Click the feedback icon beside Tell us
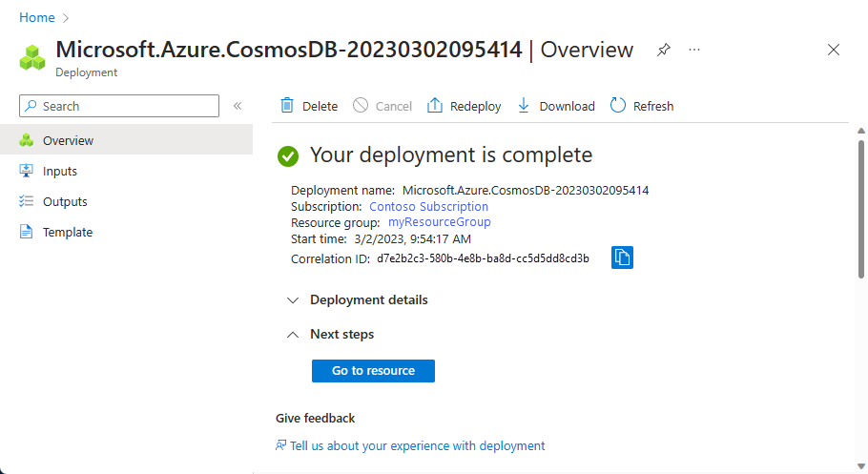 pos(280,445)
